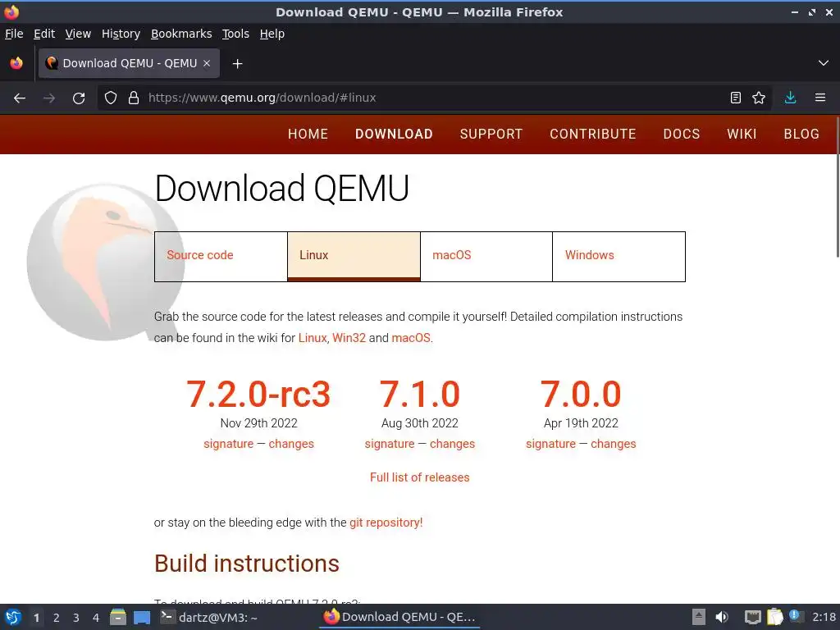View site security lock information

[x=134, y=98]
